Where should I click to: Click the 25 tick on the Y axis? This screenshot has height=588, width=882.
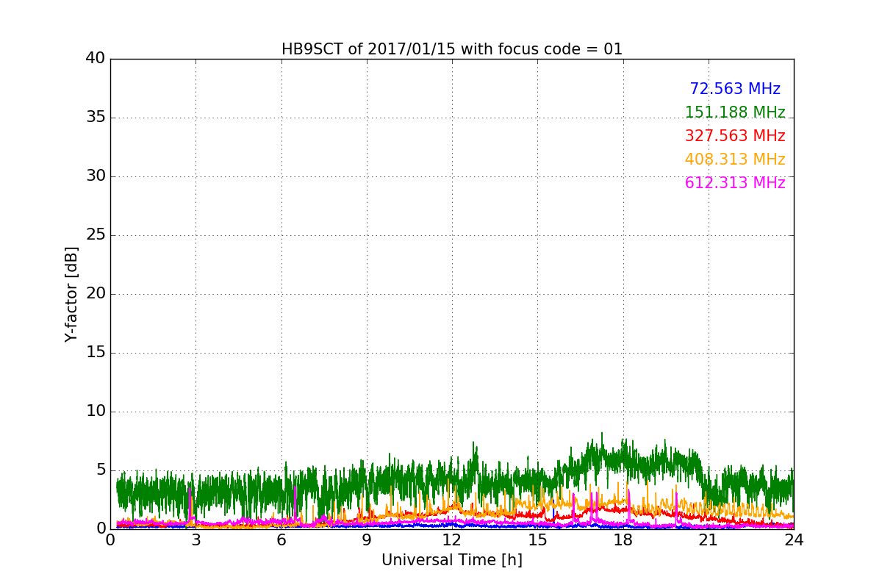[96, 234]
